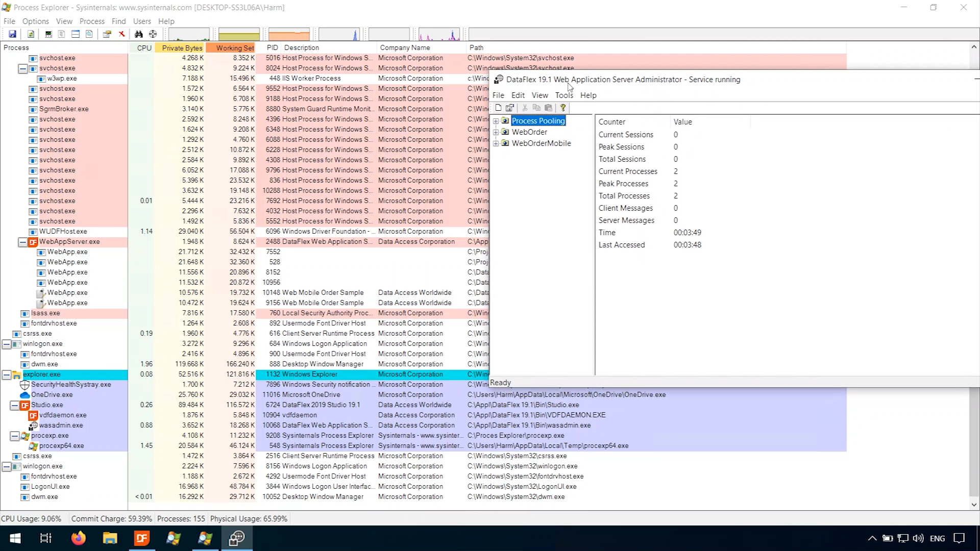Expand the Process Pooling tree node

[496, 121]
